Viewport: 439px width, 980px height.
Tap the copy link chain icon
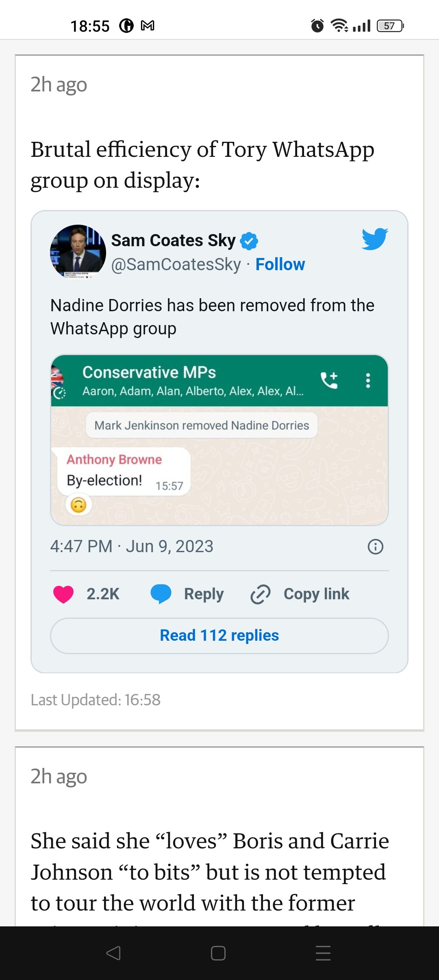click(x=260, y=594)
